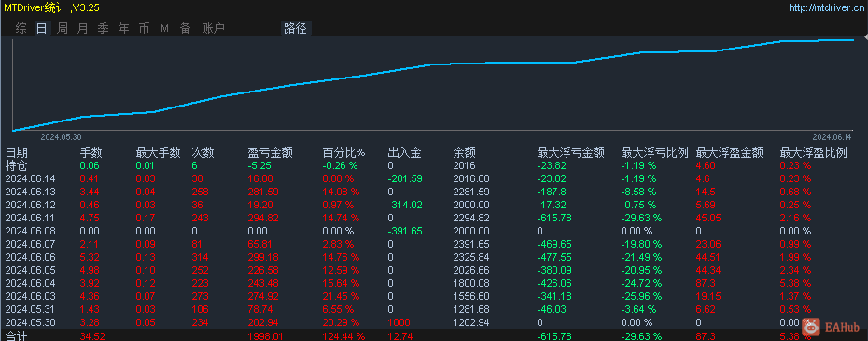
Task: Click the 14.76 % percentage value
Action: coord(341,257)
